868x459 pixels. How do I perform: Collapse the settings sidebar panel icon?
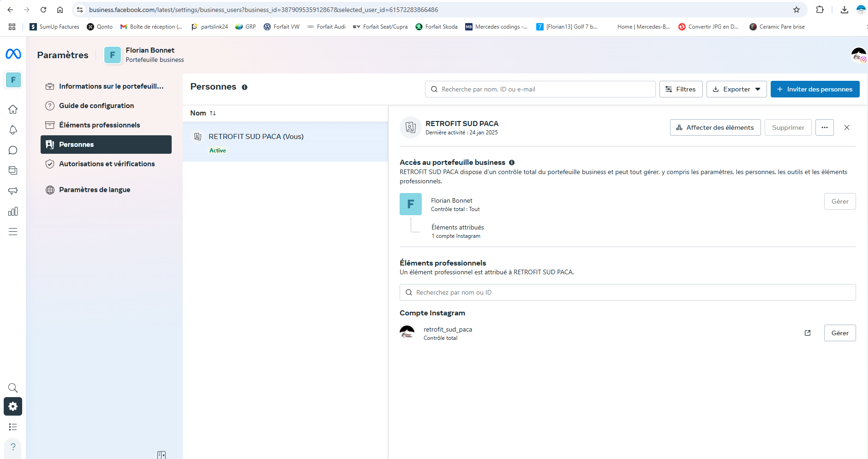click(162, 455)
